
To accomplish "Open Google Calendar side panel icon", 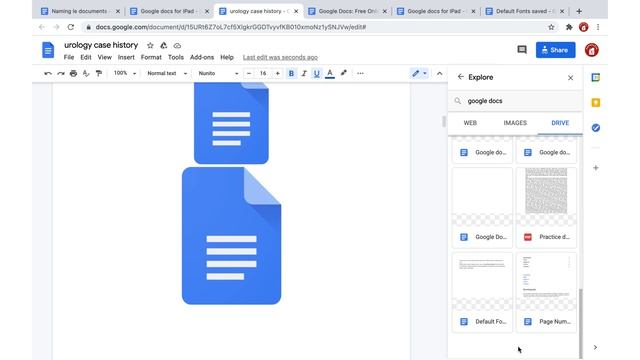I will [x=596, y=78].
